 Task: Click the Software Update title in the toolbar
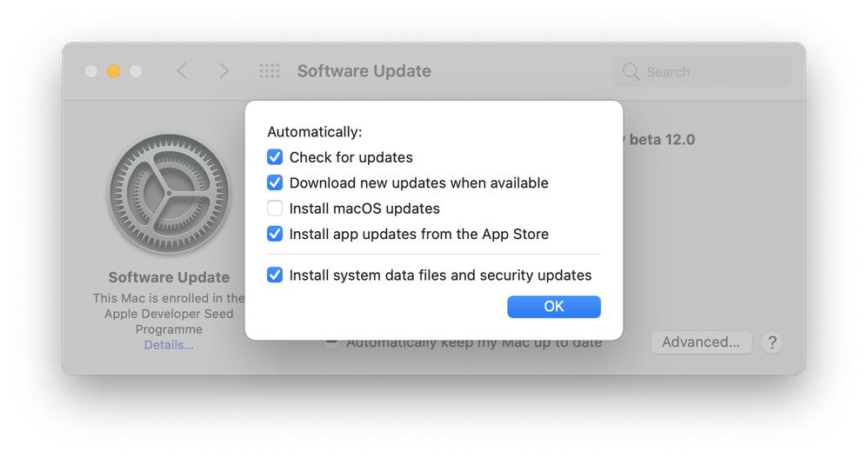[364, 71]
